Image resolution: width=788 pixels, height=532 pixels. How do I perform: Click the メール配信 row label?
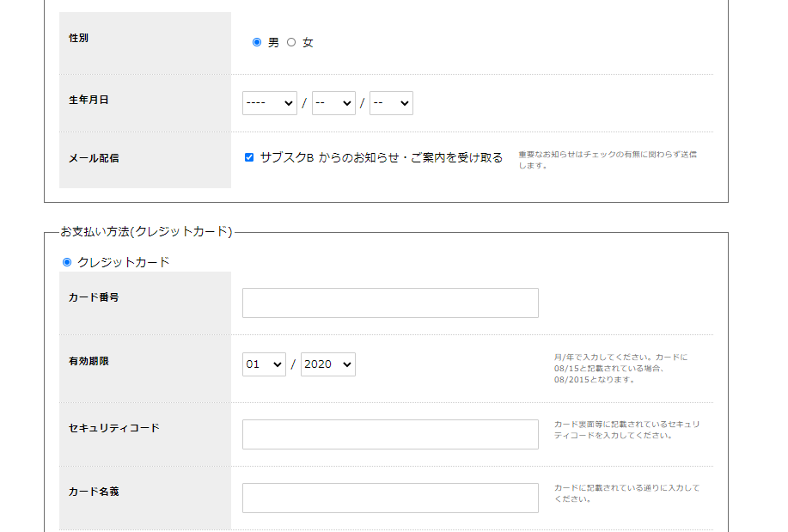coord(94,158)
